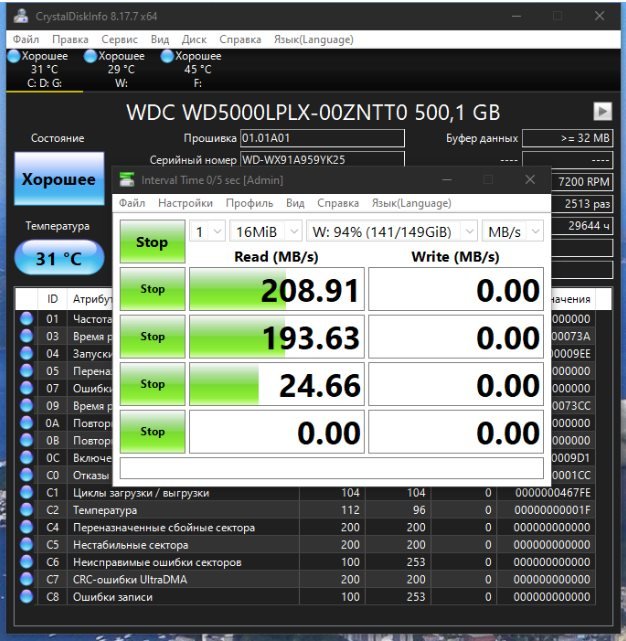Open Справка menu in CrystalDiskInfo
Screen dimensions: 626x641
point(240,39)
